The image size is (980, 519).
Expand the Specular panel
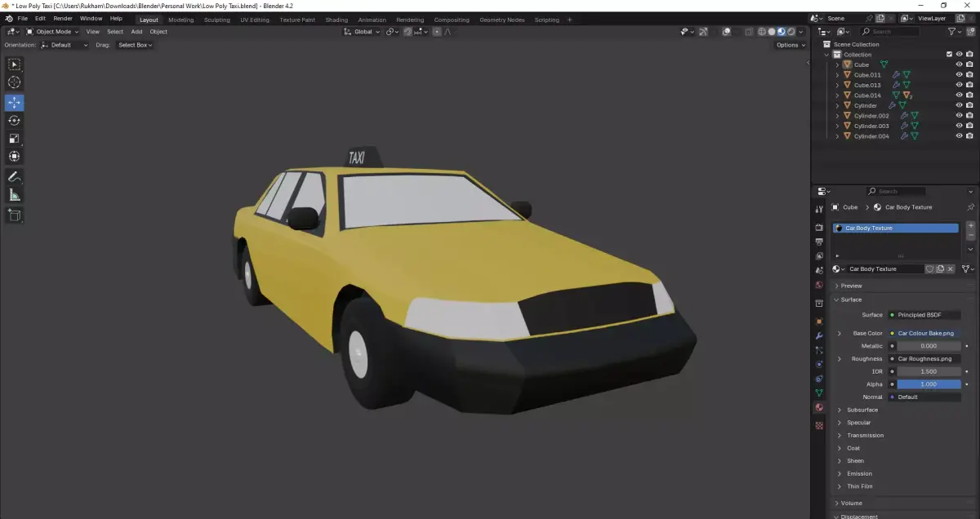click(x=858, y=423)
